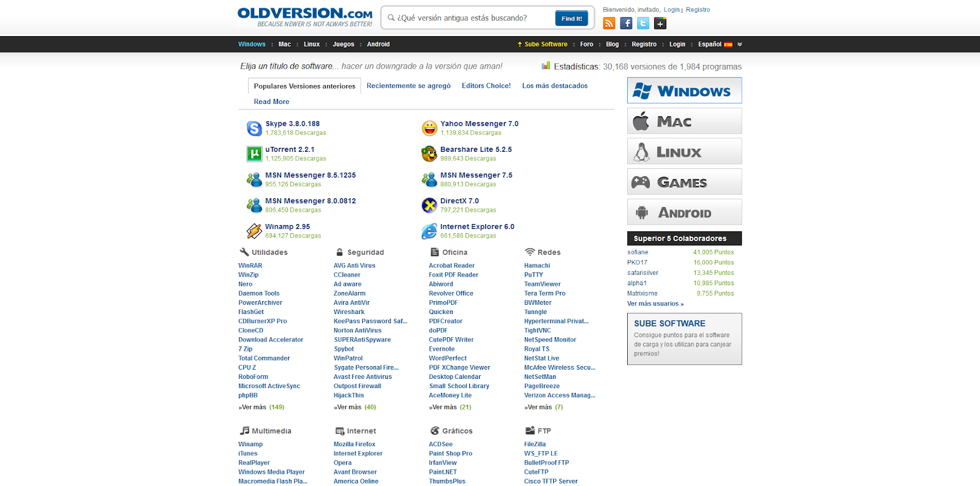Open the Linux nav menu item

pyautogui.click(x=312, y=44)
